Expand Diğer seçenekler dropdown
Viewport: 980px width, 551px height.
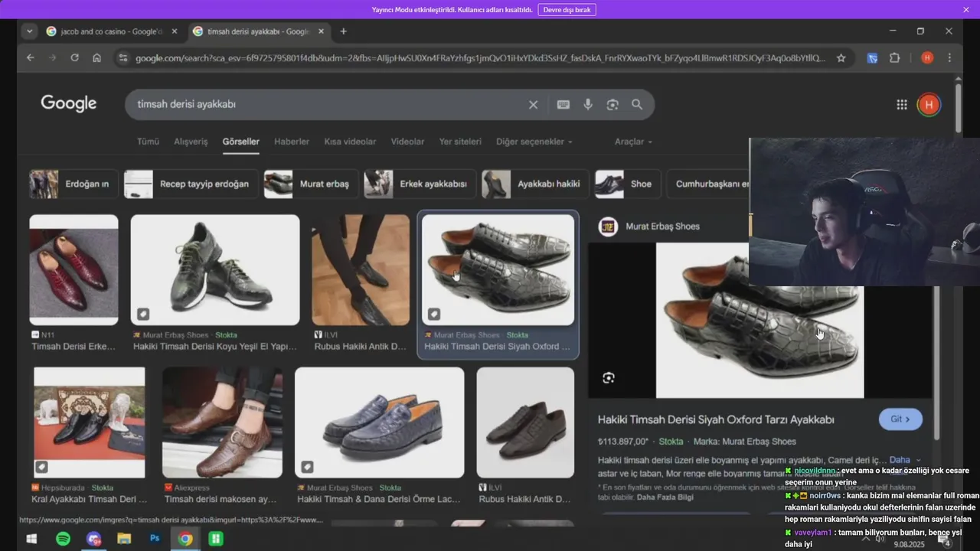tap(534, 142)
